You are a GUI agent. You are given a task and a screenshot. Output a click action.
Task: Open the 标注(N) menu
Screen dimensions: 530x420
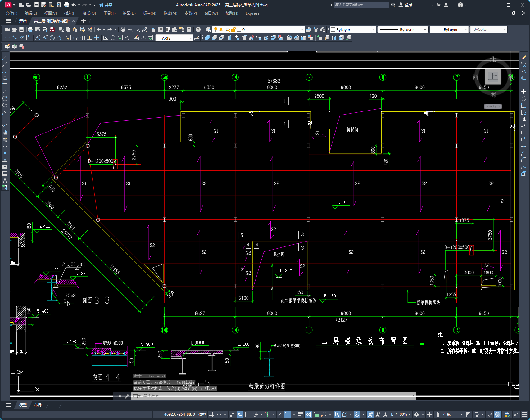[149, 13]
